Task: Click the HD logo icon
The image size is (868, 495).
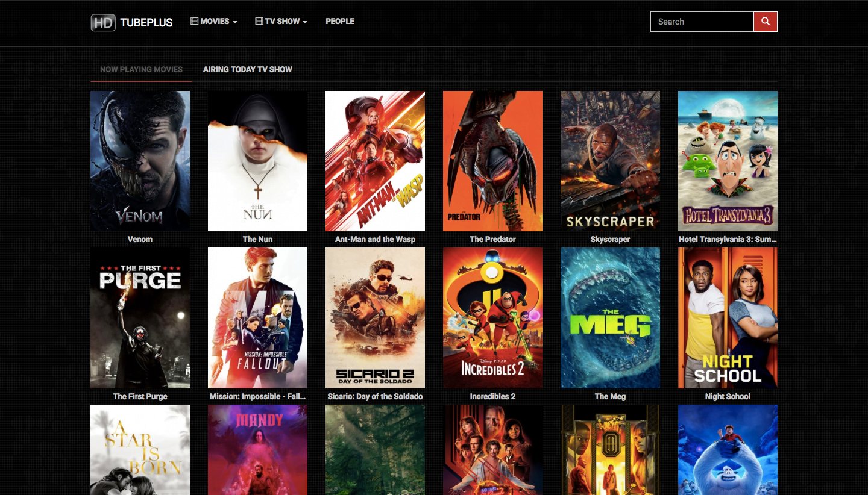Action: tap(103, 22)
